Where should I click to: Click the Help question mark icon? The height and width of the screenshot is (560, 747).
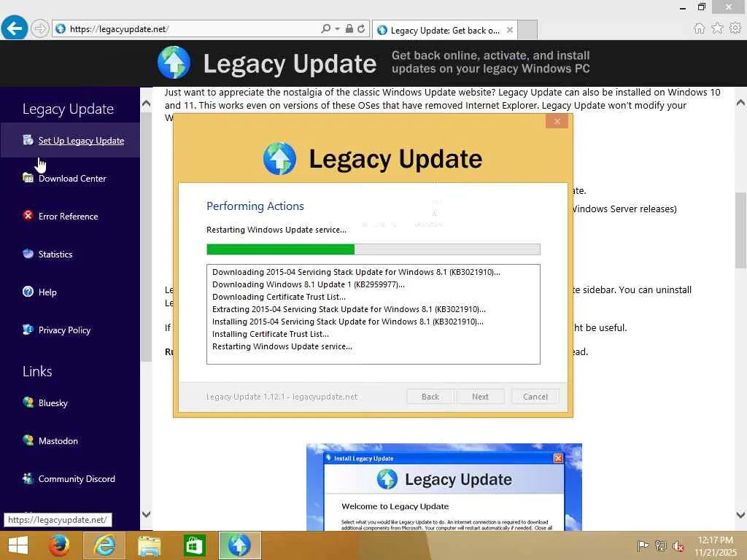[28, 292]
